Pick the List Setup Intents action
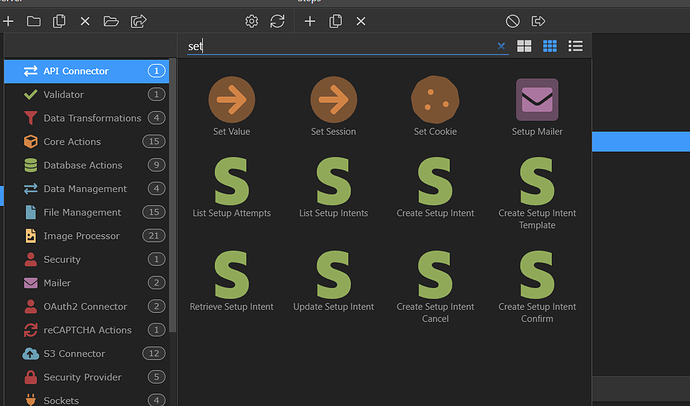This screenshot has height=406, width=690. click(334, 187)
